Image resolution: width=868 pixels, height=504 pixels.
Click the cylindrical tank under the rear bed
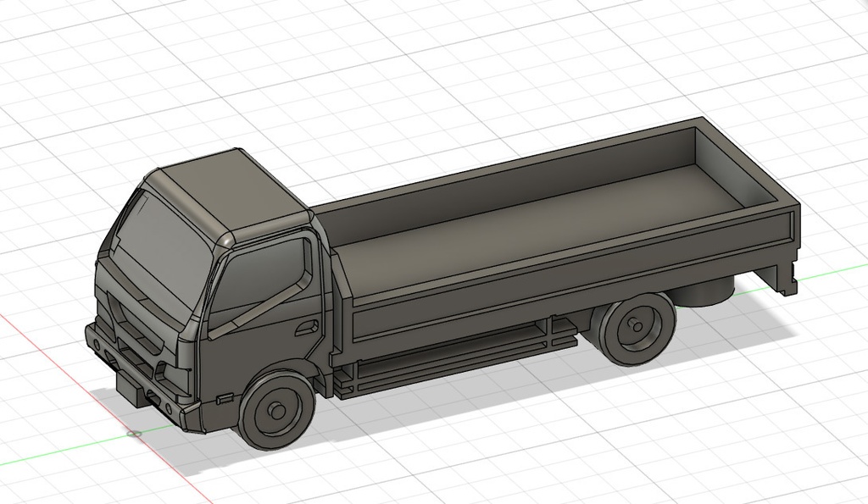click(x=706, y=291)
